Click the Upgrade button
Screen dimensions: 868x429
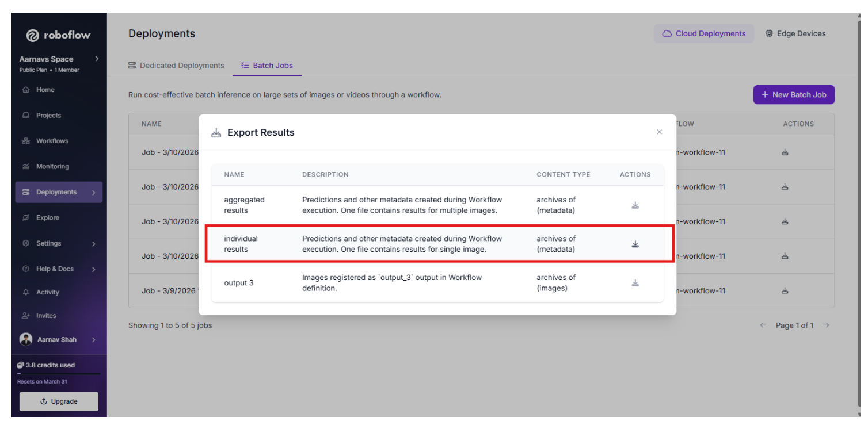coord(59,401)
